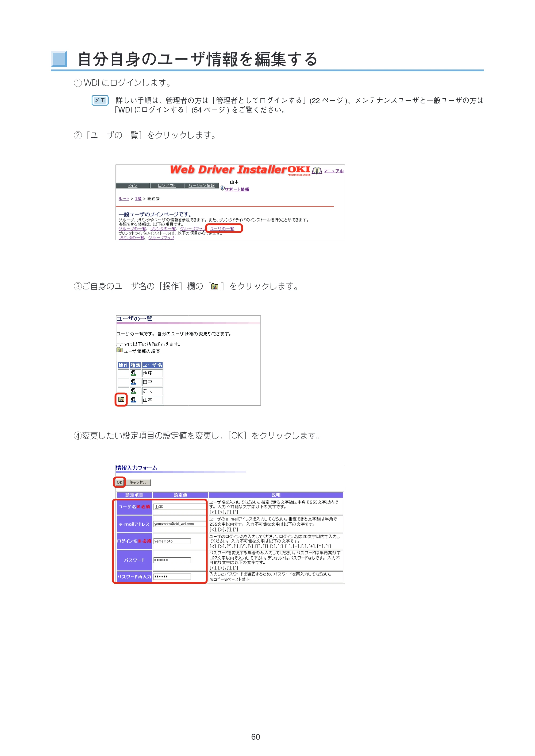Click the サポート情報 info icon
535x756 pixels.
[x=222, y=188]
